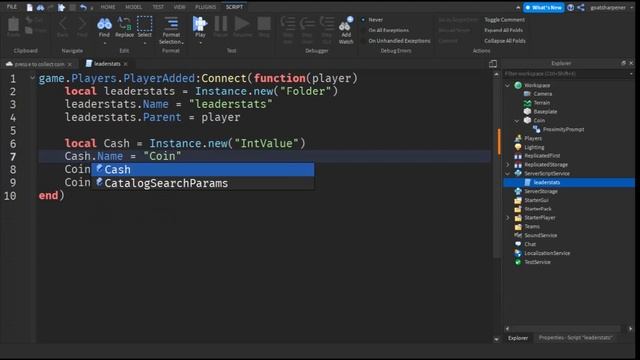Open the Find tool with binoculars icon
The image size is (640, 360).
(x=104, y=27)
